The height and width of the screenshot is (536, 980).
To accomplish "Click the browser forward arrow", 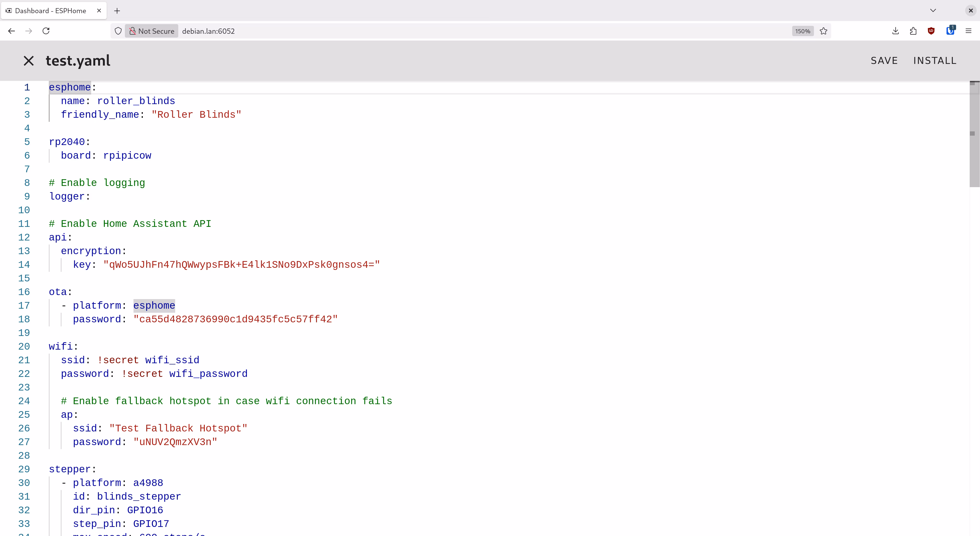I will (x=28, y=31).
